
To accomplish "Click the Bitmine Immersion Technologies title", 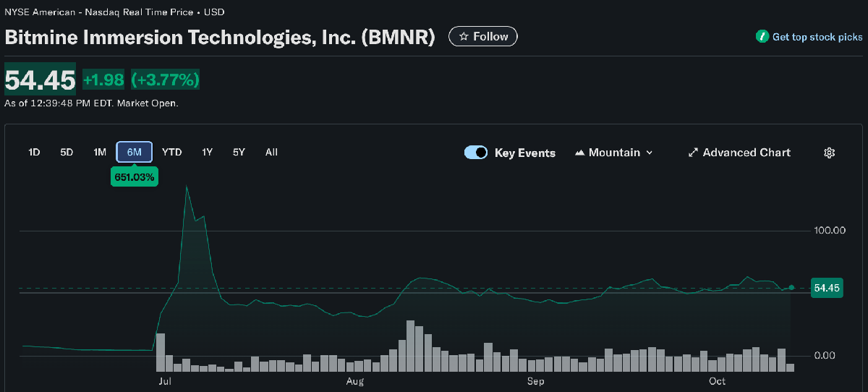I will point(220,37).
